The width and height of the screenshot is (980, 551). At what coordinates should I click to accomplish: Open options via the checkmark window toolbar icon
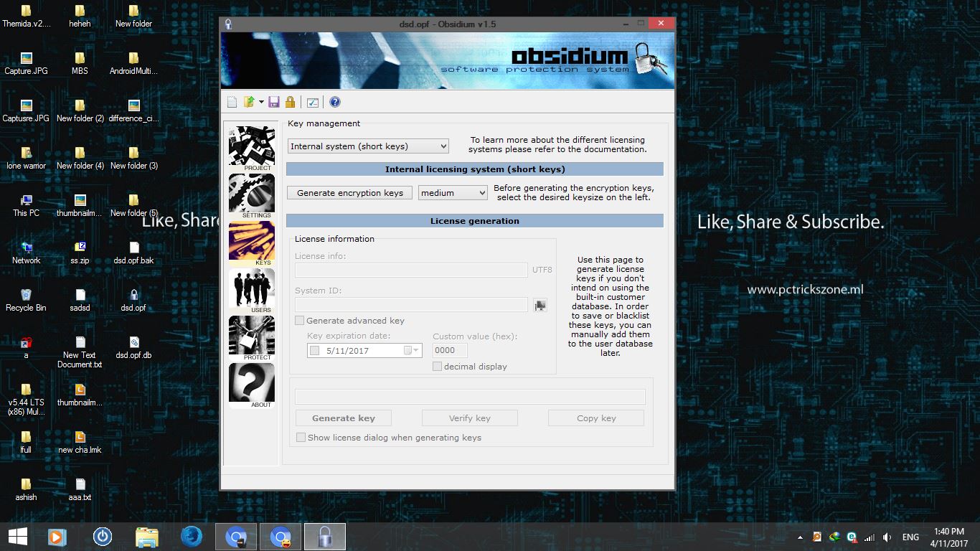tap(312, 102)
